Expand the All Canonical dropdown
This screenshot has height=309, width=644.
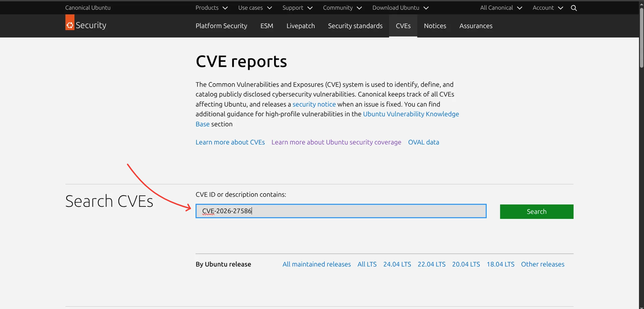click(x=501, y=8)
